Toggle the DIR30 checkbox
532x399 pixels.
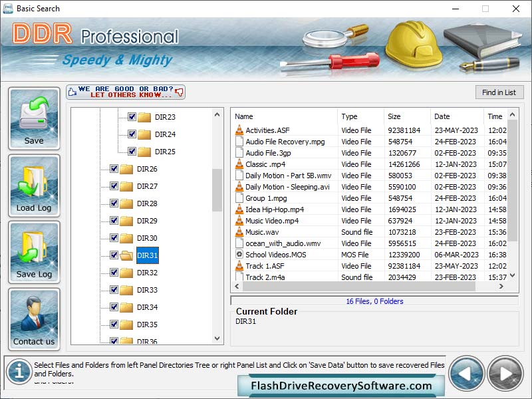(x=114, y=238)
